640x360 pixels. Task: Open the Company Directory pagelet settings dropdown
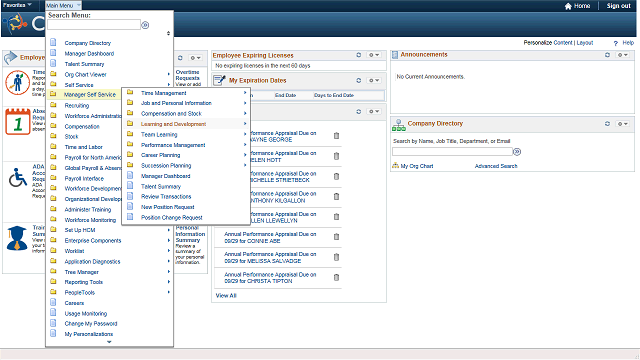pos(622,124)
